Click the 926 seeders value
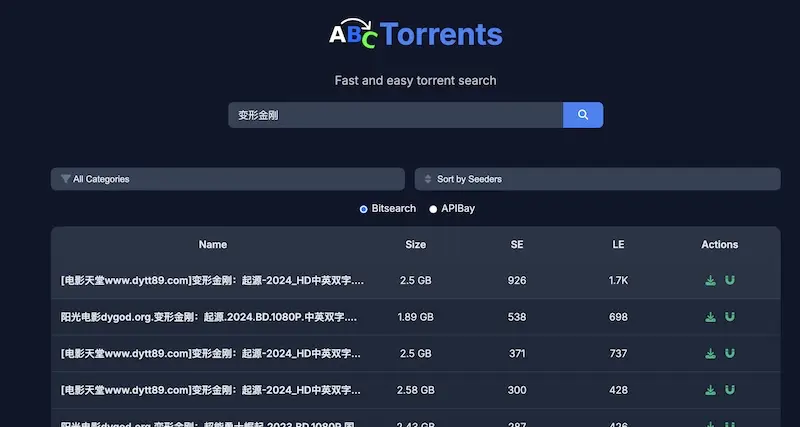Image resolution: width=800 pixels, height=427 pixels. click(517, 281)
